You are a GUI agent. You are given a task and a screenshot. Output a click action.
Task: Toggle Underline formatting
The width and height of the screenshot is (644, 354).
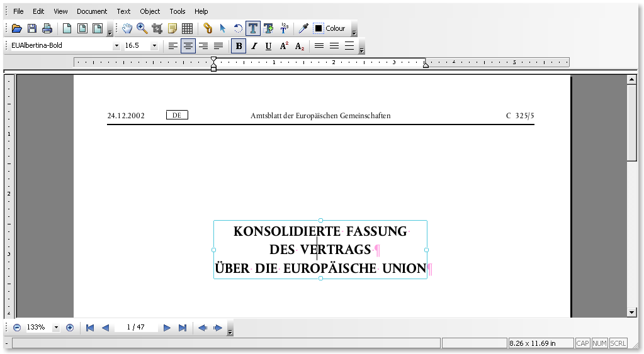[x=268, y=46]
